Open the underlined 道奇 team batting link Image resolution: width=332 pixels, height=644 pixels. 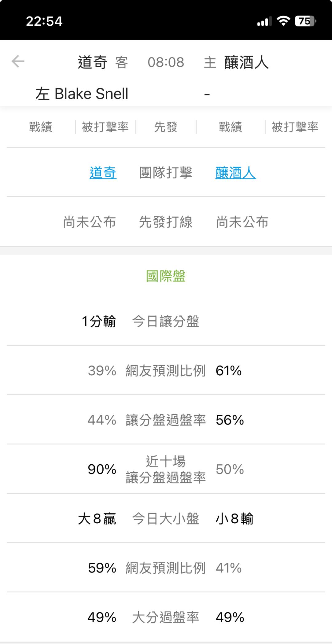(103, 173)
